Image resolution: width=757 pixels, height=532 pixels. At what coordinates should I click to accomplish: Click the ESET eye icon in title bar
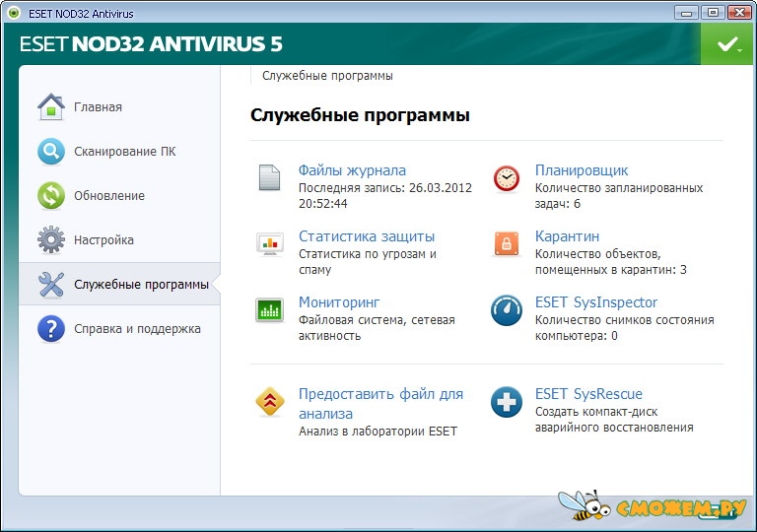(14, 13)
